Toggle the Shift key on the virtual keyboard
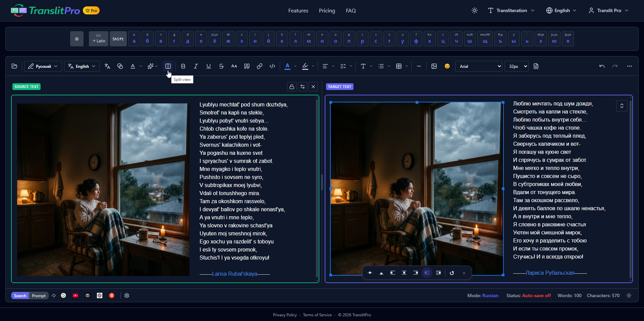This screenshot has width=644, height=321. click(118, 39)
